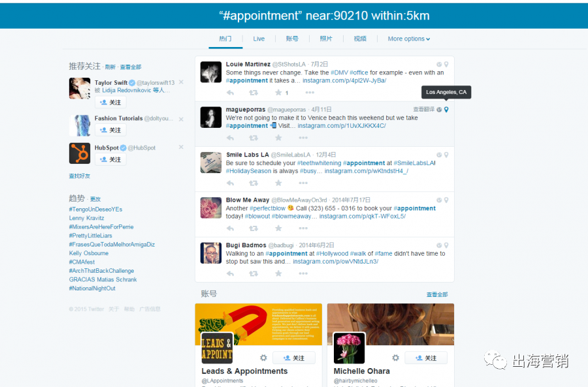The image size is (588, 387).
Task: Reply to magueporras's Venice beach tweet
Action: point(230,138)
